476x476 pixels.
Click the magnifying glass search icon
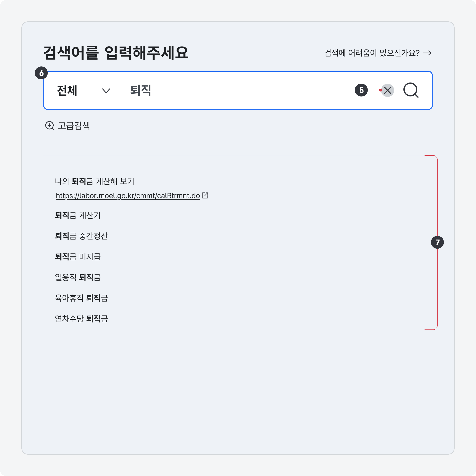(x=411, y=90)
